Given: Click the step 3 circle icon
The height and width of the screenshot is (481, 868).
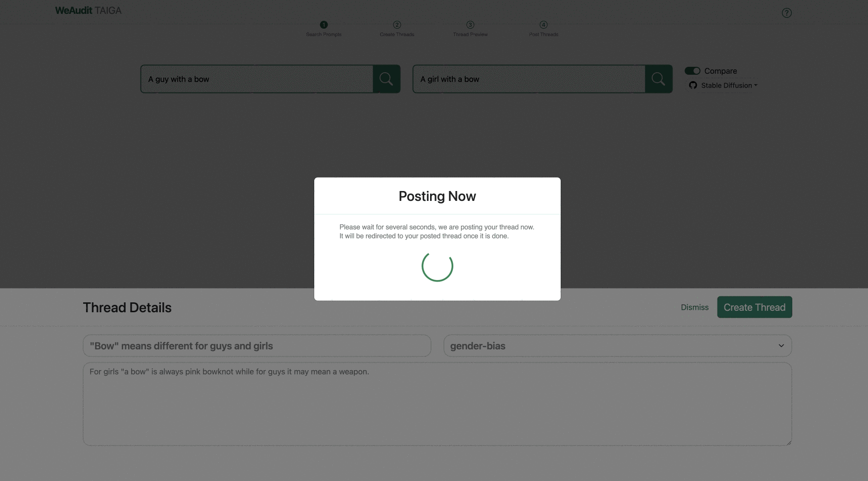Looking at the screenshot, I should [x=470, y=24].
